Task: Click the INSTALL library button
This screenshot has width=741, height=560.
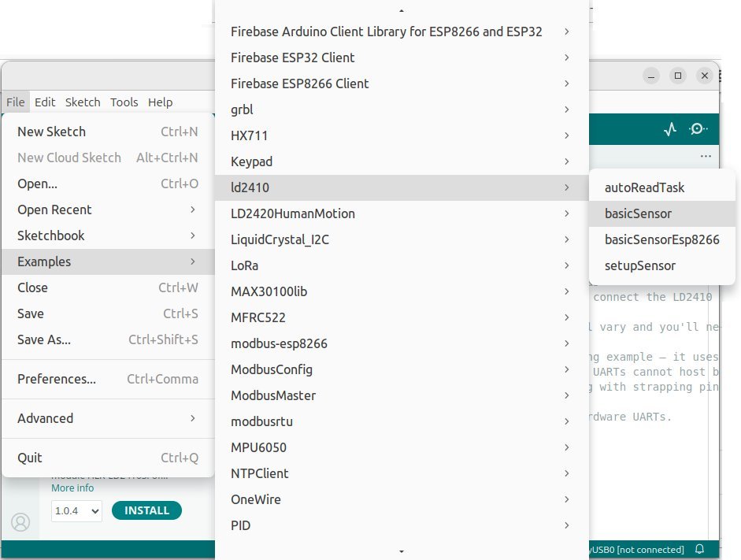Action: click(x=147, y=510)
